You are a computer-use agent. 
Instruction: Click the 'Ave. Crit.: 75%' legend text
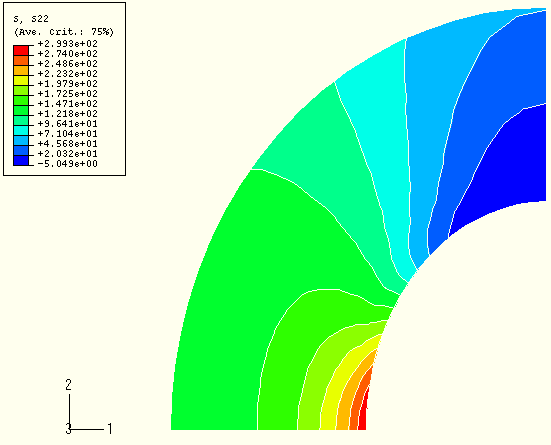pyautogui.click(x=64, y=32)
